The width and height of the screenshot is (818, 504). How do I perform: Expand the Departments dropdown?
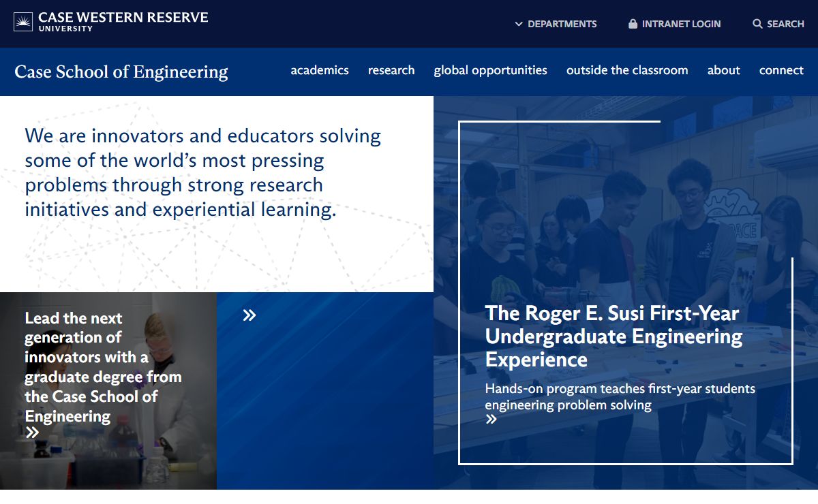pos(556,24)
